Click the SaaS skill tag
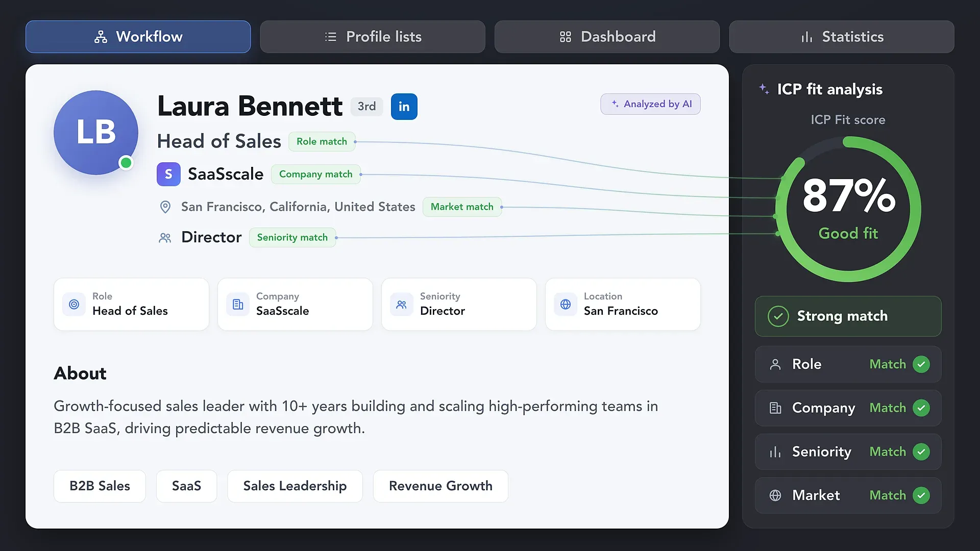Image resolution: width=980 pixels, height=551 pixels. (x=186, y=486)
